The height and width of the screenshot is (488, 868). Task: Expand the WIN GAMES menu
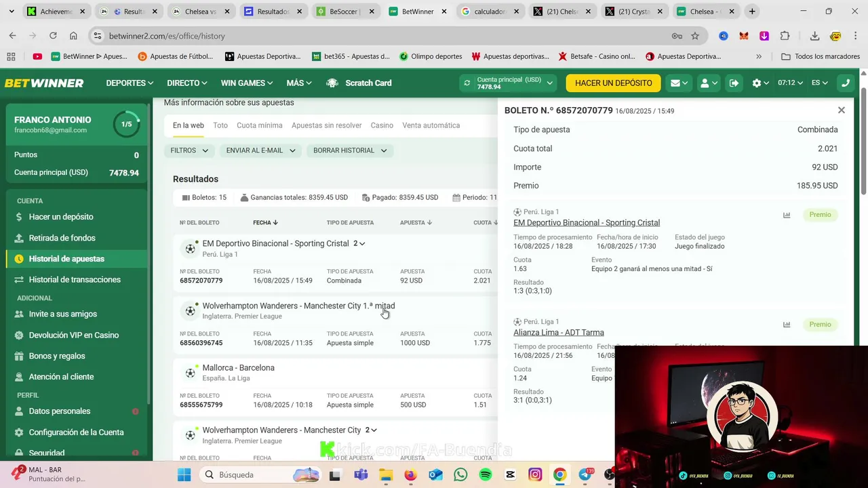coord(247,83)
